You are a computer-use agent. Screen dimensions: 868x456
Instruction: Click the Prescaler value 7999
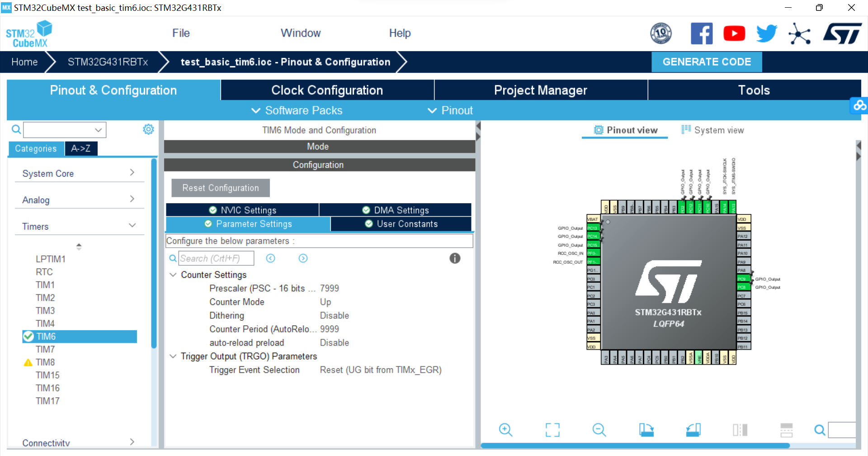pyautogui.click(x=330, y=288)
